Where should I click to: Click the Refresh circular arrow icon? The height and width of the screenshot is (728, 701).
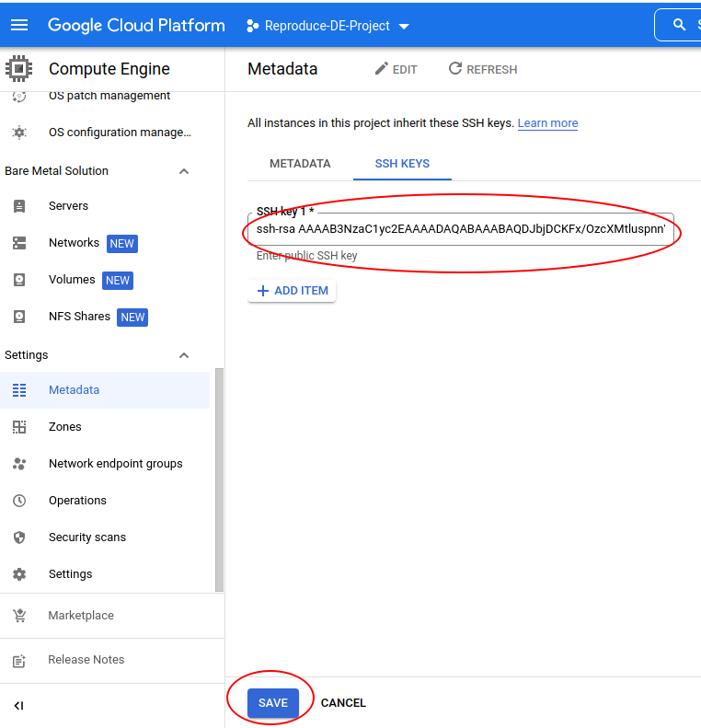(x=455, y=69)
